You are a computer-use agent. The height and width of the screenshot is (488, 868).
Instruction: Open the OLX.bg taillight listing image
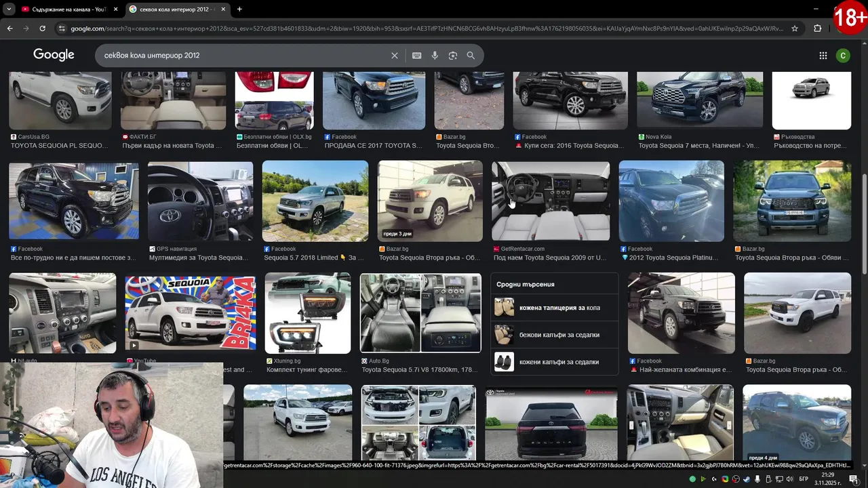274,100
